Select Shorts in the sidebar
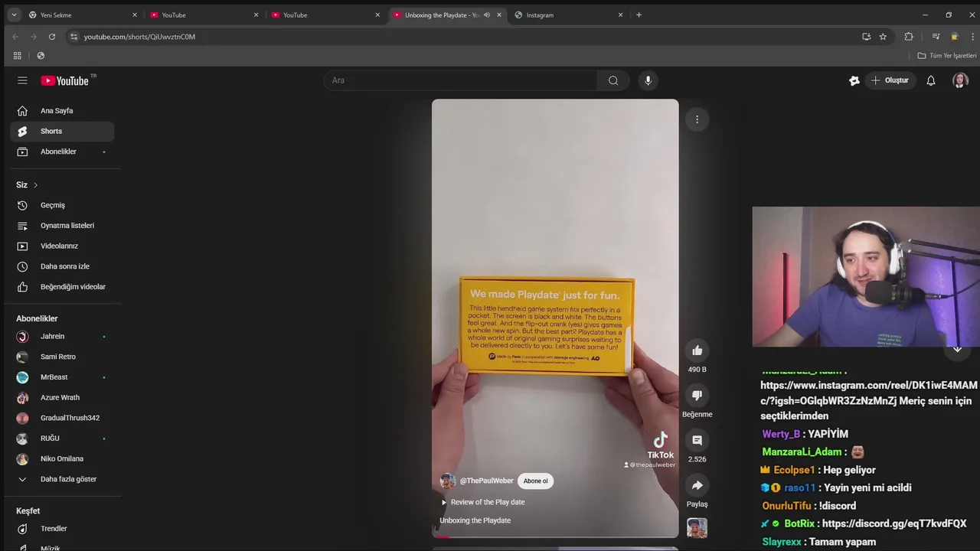980x551 pixels. pos(62,131)
